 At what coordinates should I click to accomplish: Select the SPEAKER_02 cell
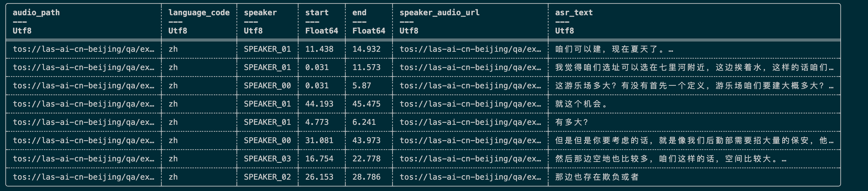[x=267, y=177]
